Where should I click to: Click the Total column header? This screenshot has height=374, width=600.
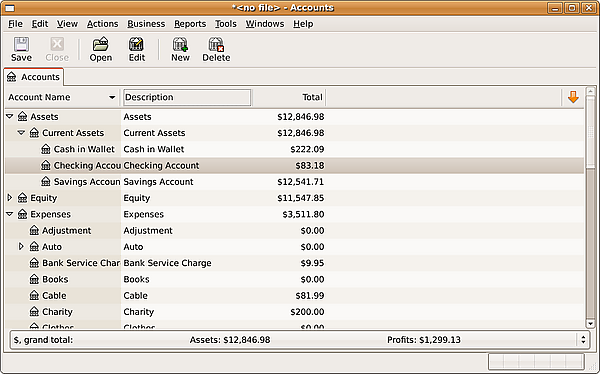click(289, 97)
